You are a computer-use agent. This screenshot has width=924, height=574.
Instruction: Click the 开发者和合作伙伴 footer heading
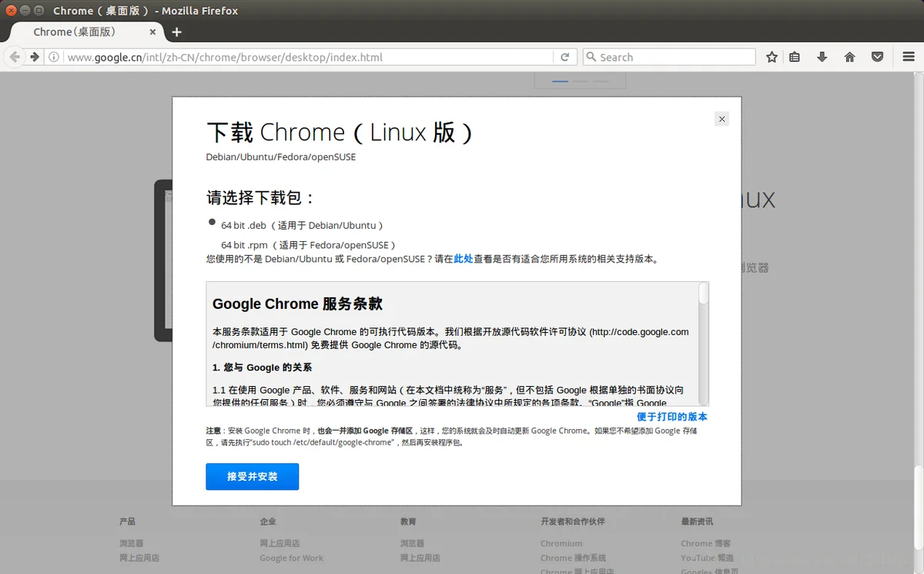573,522
